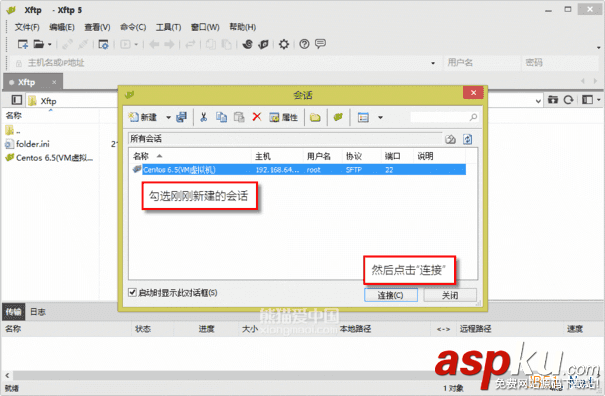Viewport: 605px width, 396px height.
Task: Open the 帮助(H) menu
Action: (x=243, y=27)
